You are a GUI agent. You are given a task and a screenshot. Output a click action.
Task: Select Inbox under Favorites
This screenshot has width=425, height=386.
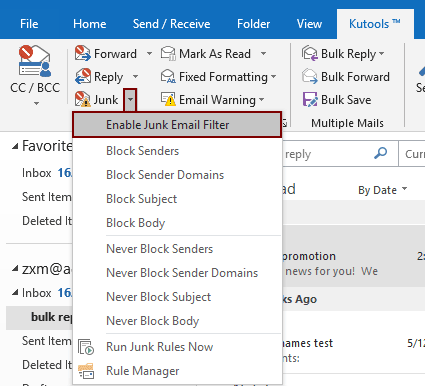(39, 173)
